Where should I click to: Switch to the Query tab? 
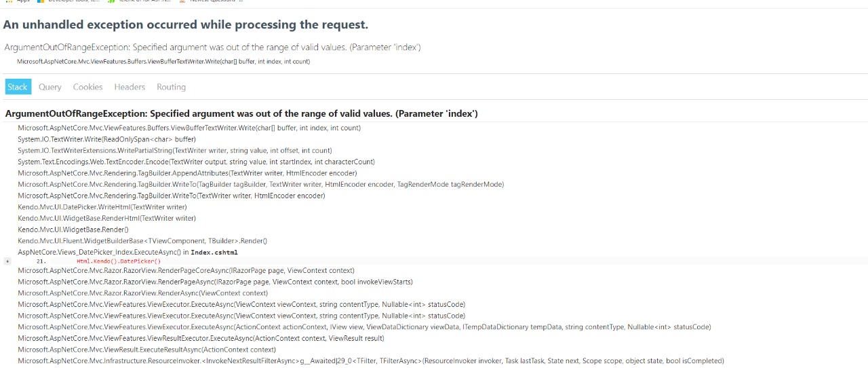coord(50,87)
